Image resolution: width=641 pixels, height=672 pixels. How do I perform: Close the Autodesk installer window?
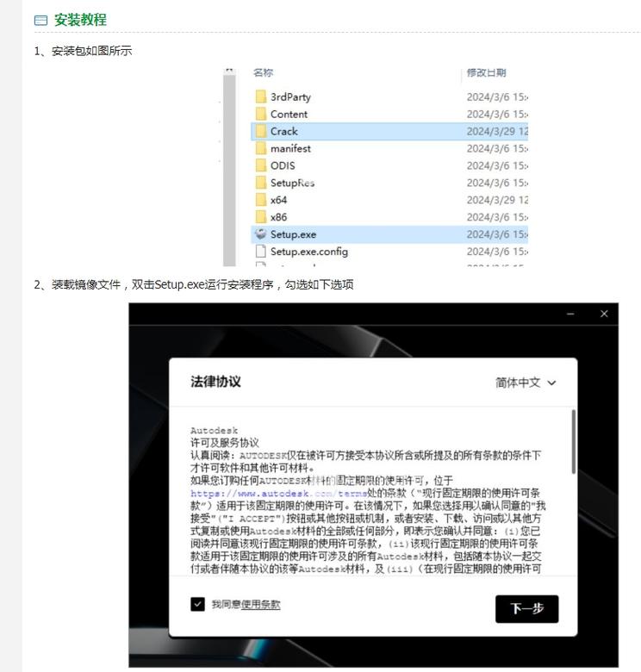click(x=604, y=314)
